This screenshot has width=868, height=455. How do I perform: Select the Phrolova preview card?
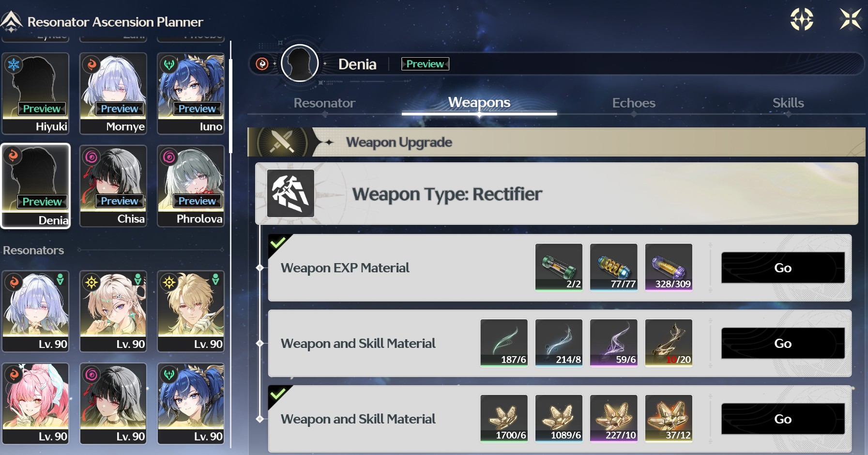[x=191, y=186]
